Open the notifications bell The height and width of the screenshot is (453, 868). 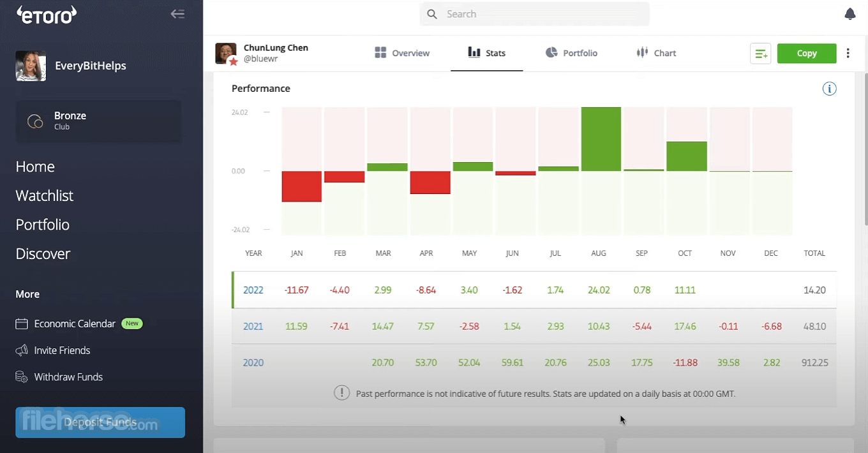click(x=849, y=14)
